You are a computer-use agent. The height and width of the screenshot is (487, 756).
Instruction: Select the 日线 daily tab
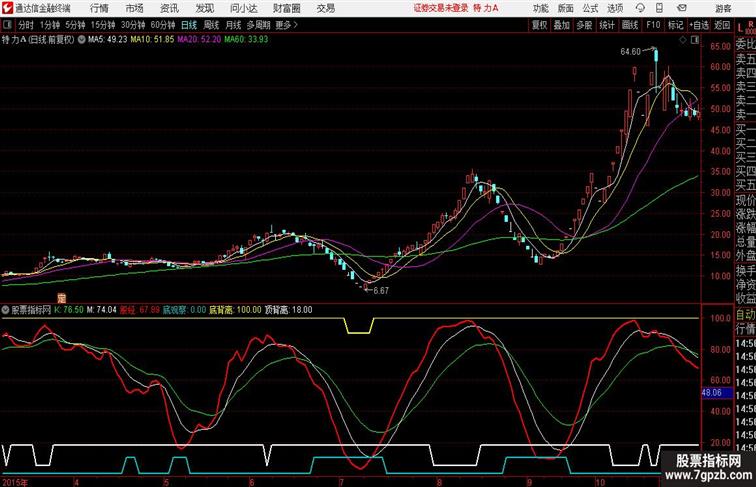pos(189,25)
